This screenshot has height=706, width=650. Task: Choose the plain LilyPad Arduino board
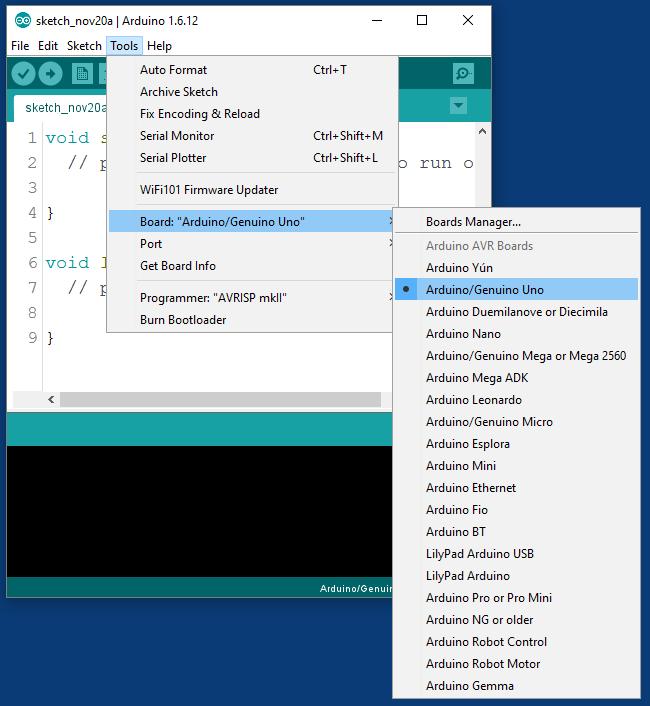(x=516, y=576)
